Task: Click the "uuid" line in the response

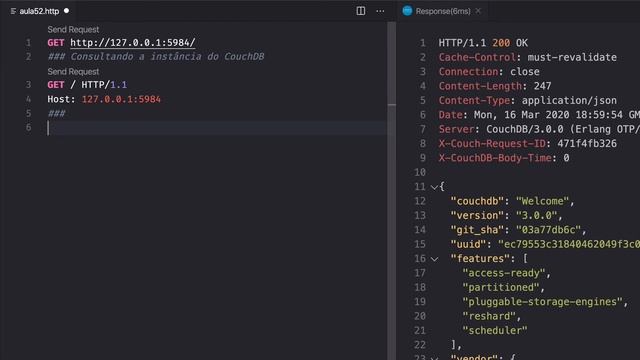Action: (545, 244)
